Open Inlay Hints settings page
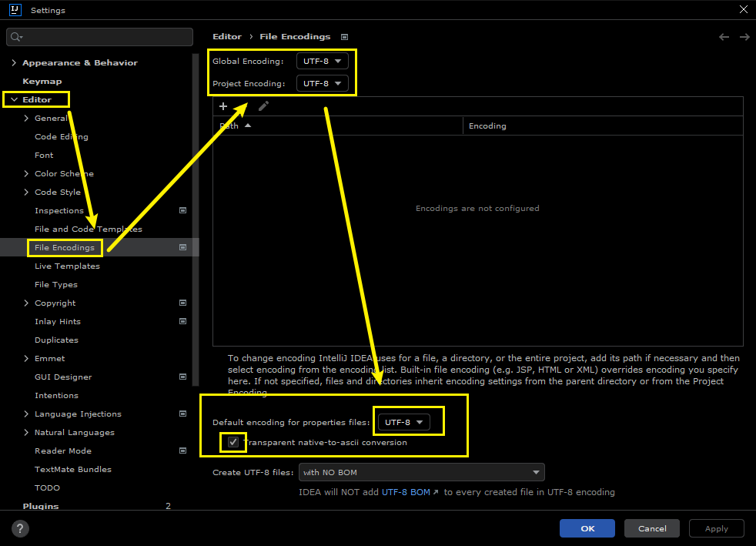 (x=58, y=321)
